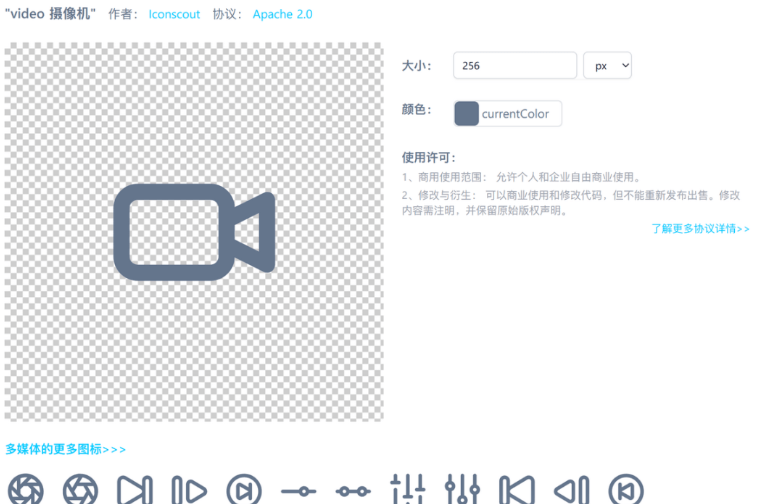
Task: Open the px unit dropdown
Action: click(607, 65)
